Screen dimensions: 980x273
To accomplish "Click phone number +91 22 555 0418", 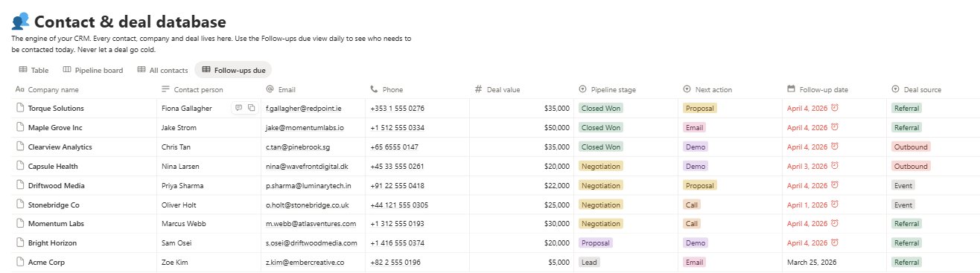I will [x=397, y=185].
